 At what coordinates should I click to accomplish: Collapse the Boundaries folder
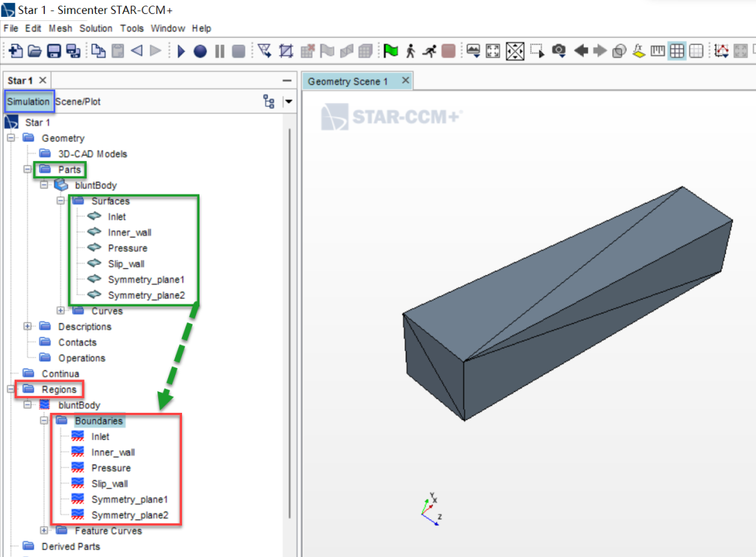44,421
